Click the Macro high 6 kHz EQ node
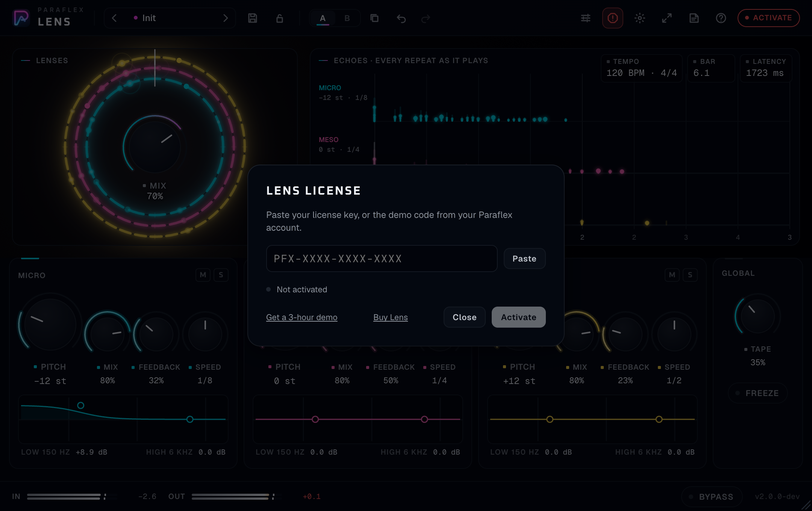The width and height of the screenshot is (812, 511). click(x=659, y=419)
